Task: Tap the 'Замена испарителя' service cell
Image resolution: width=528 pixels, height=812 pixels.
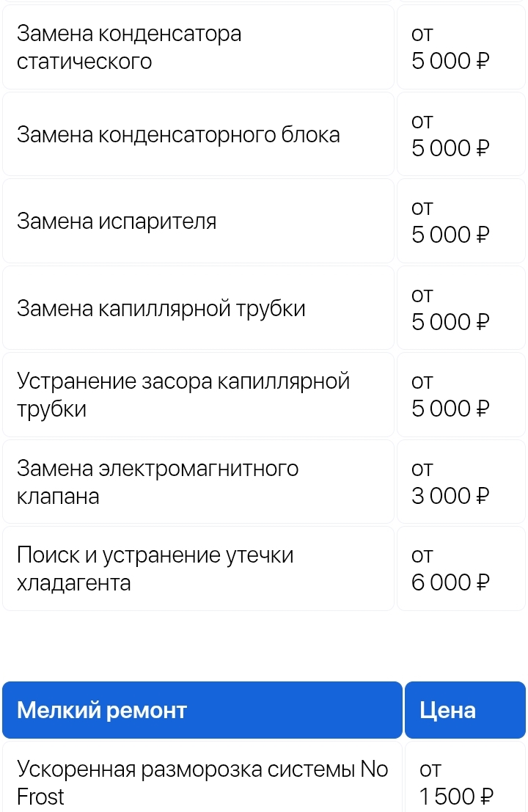Action: [198, 222]
